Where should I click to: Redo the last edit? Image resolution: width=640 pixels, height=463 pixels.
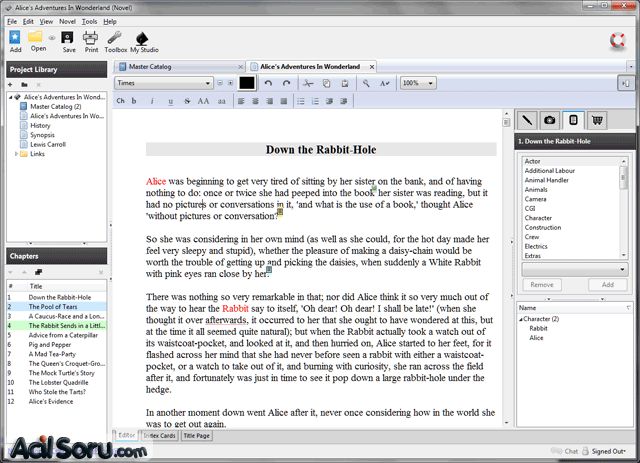click(287, 83)
